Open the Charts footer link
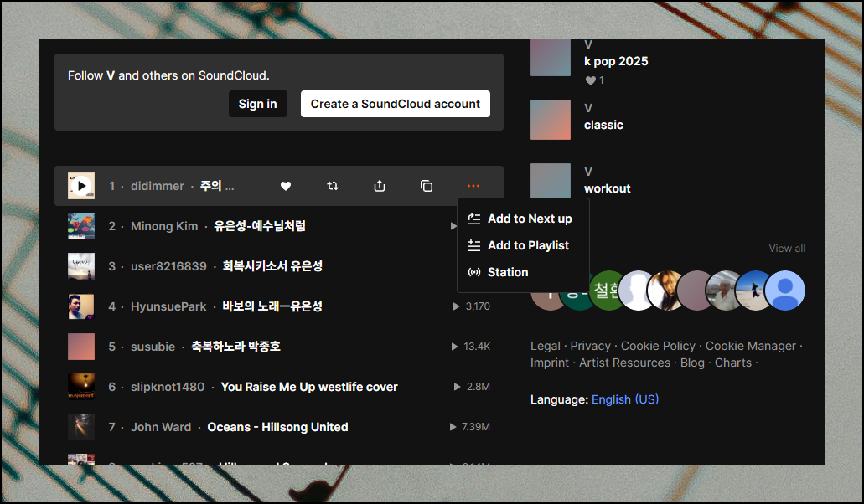Screen dimensions: 864x504 (733, 363)
